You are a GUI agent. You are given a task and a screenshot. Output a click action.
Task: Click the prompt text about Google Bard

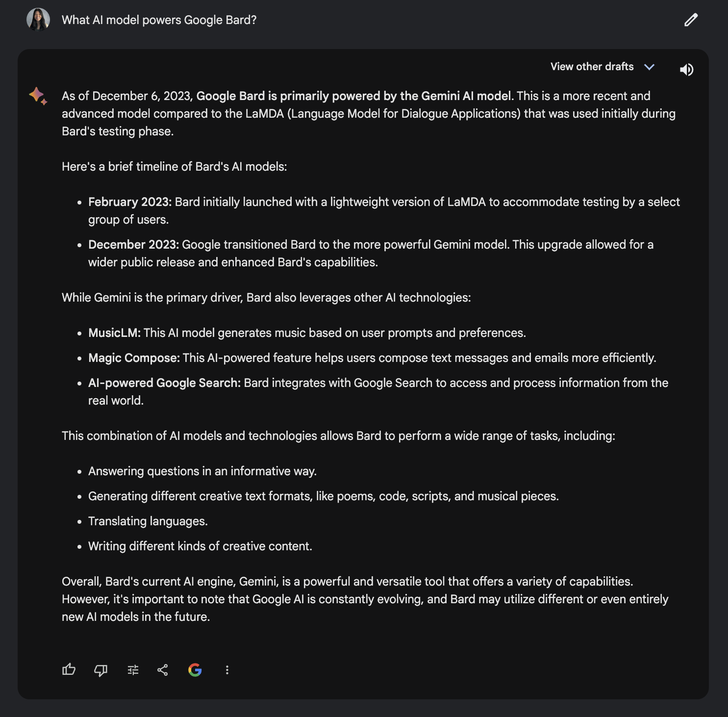coord(159,20)
